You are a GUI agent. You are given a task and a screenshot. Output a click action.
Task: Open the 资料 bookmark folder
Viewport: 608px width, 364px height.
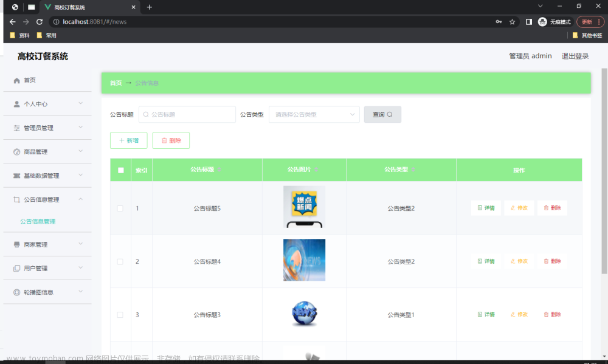[x=19, y=35]
